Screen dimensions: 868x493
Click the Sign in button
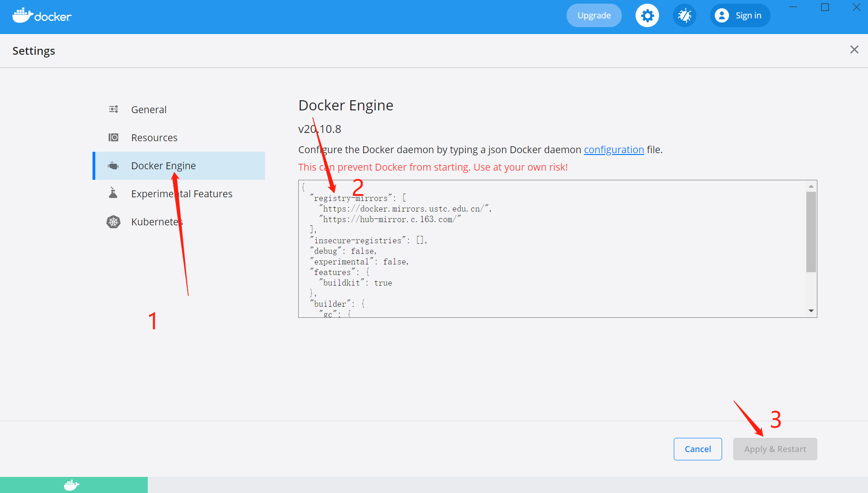click(x=740, y=16)
